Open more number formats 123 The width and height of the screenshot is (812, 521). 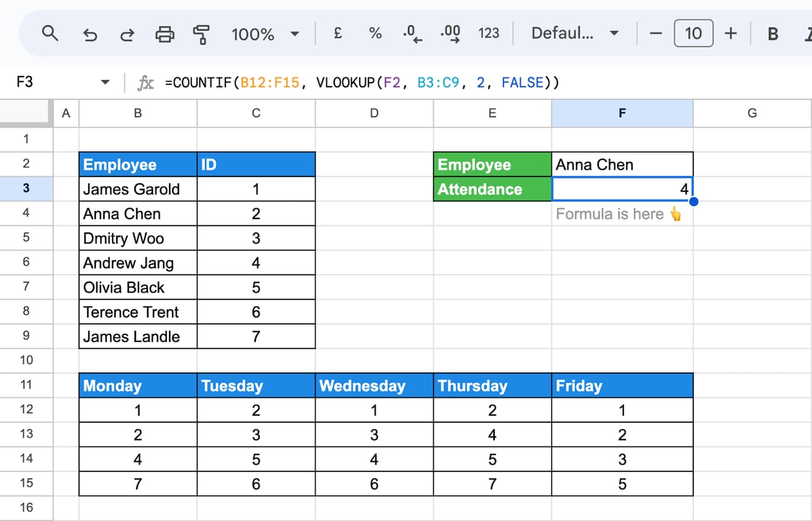click(x=488, y=34)
